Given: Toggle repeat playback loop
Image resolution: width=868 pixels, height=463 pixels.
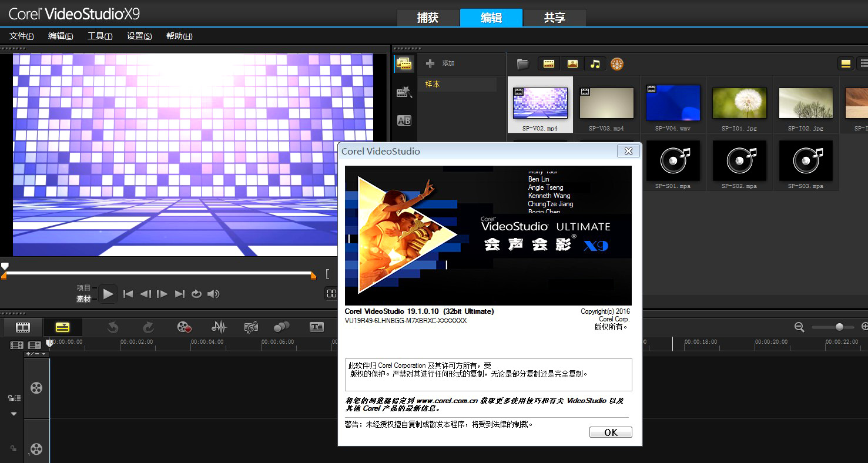Looking at the screenshot, I should click(x=196, y=294).
